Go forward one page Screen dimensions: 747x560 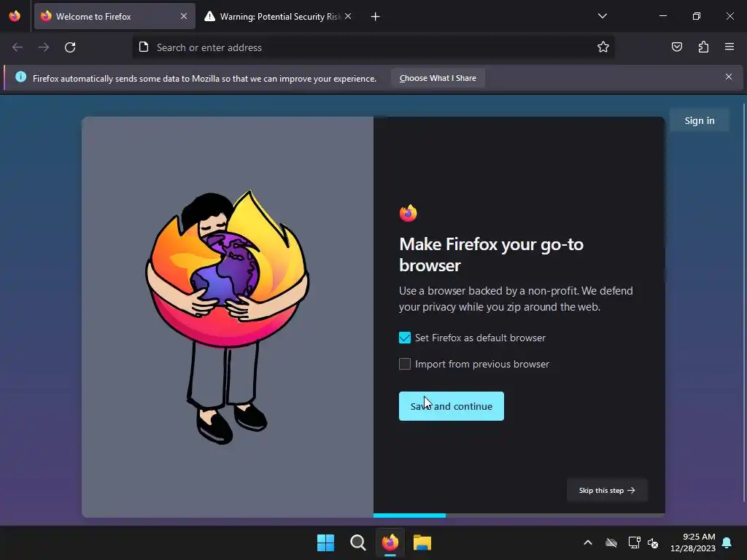tap(44, 47)
